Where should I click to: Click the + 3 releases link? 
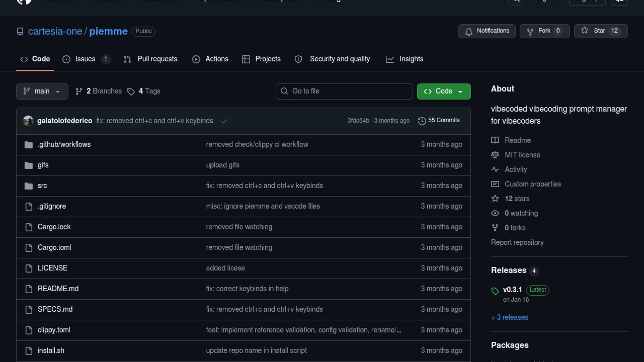[509, 317]
